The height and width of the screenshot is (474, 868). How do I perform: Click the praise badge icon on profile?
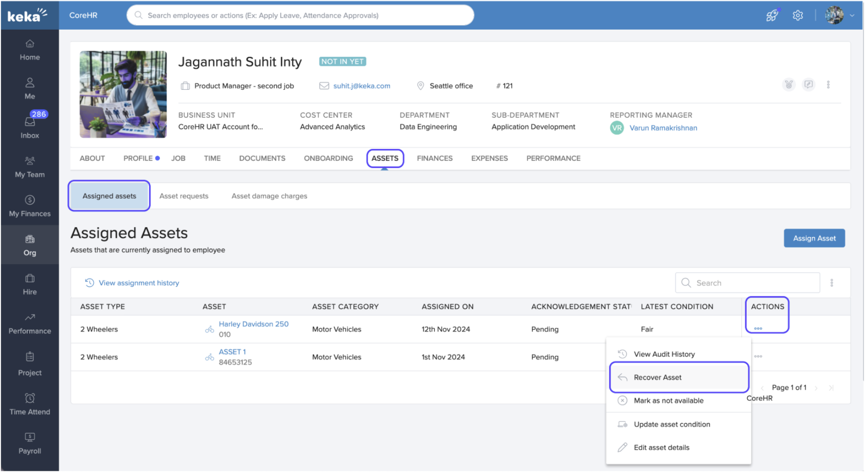(788, 85)
